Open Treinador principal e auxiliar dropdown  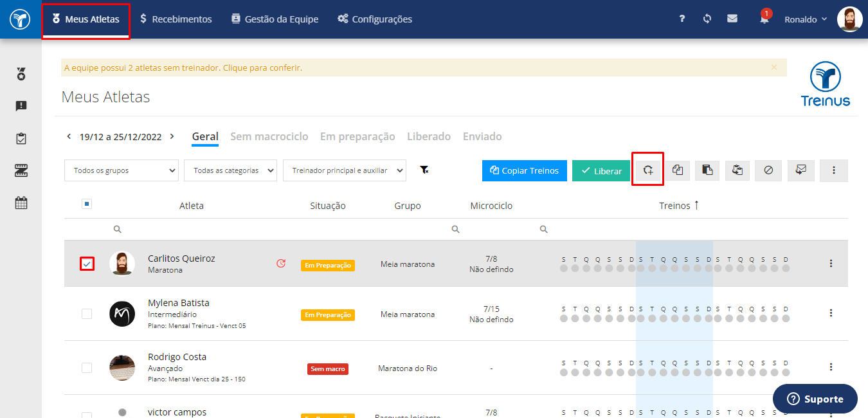345,170
